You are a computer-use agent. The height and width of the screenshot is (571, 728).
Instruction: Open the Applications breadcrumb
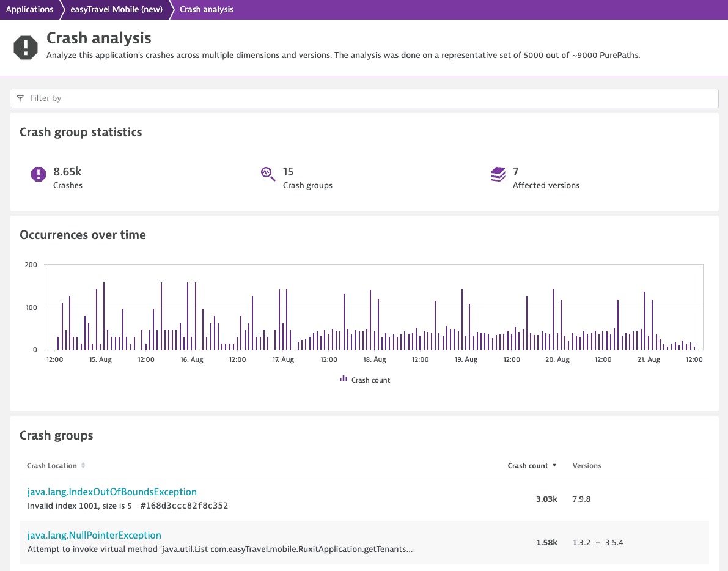(30, 9)
